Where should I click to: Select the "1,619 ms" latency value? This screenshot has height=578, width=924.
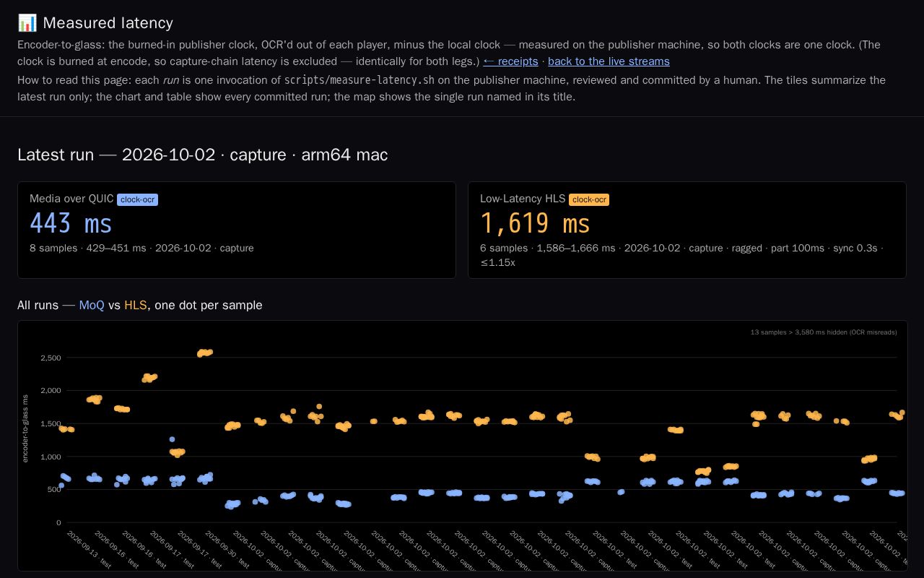click(x=535, y=223)
